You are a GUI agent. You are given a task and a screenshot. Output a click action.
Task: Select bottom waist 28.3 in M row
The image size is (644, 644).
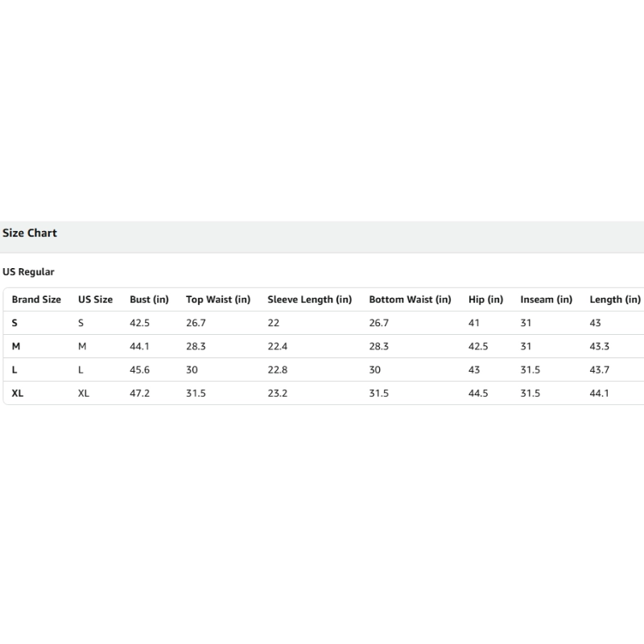(x=379, y=346)
